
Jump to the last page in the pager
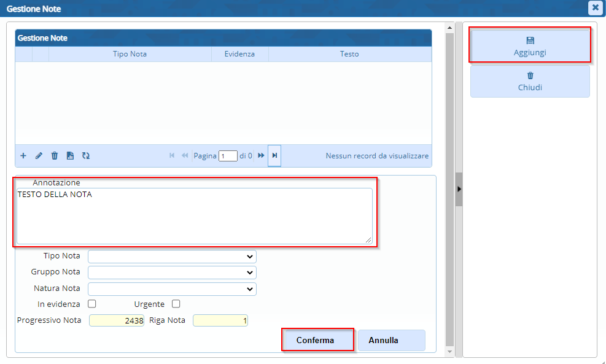(274, 156)
